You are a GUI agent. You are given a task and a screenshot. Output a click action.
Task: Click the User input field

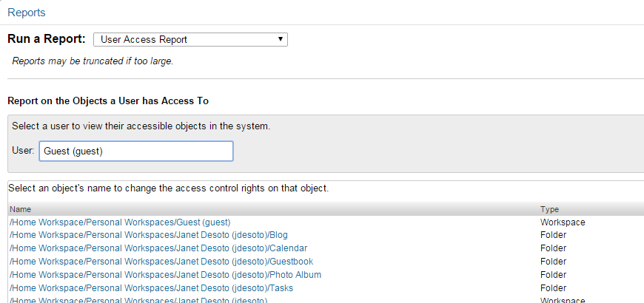135,151
